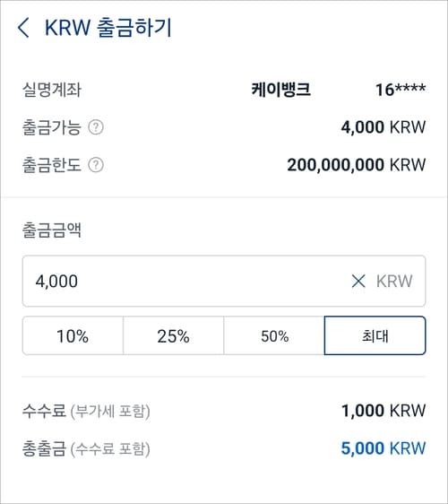
Task: Select the 50% amount option
Action: coord(274,336)
